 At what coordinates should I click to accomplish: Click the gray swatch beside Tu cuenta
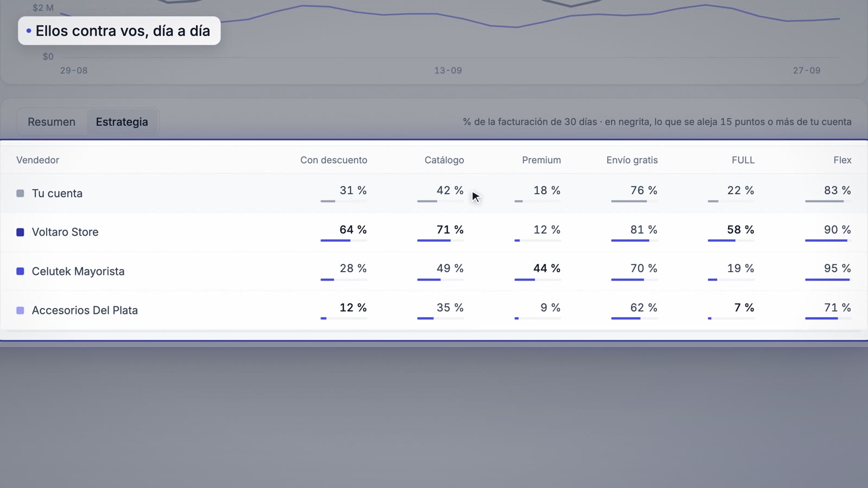click(20, 194)
